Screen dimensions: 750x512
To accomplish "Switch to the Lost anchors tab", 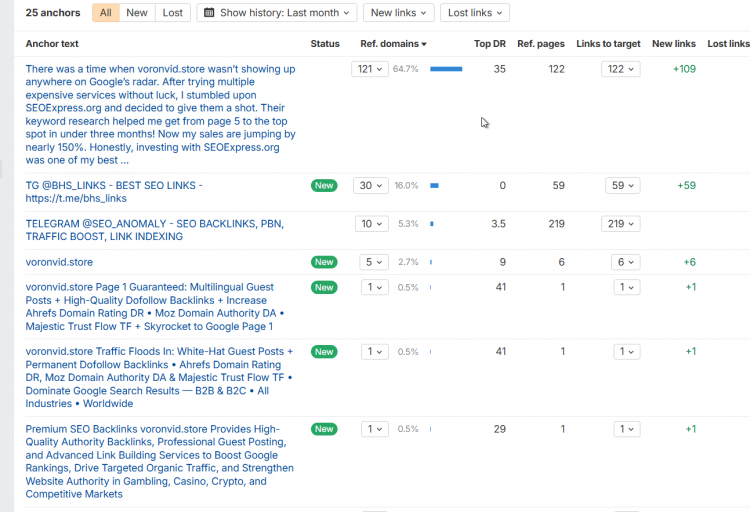I will [173, 13].
